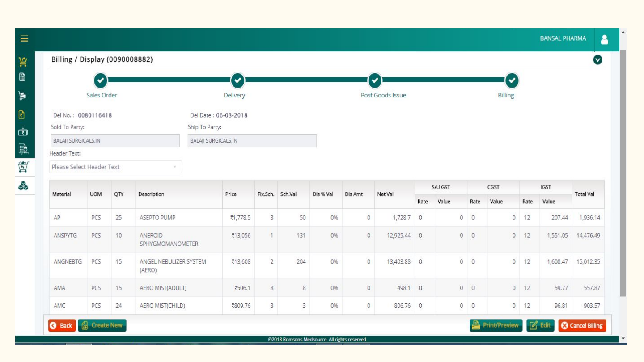Collapse the Billing / Display panel chevron
Viewport: 644px width, 362px height.
tap(597, 59)
